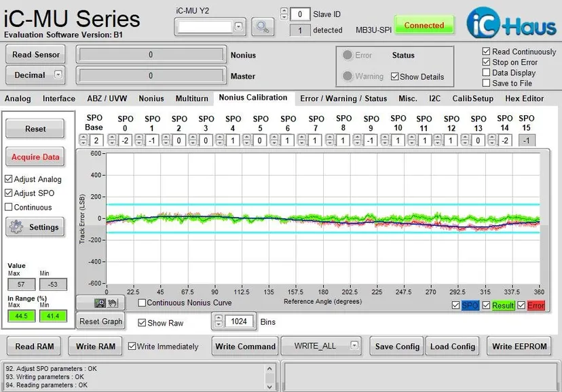The width and height of the screenshot is (562, 392).
Task: Click the iC-Haus logo
Action: [512, 24]
